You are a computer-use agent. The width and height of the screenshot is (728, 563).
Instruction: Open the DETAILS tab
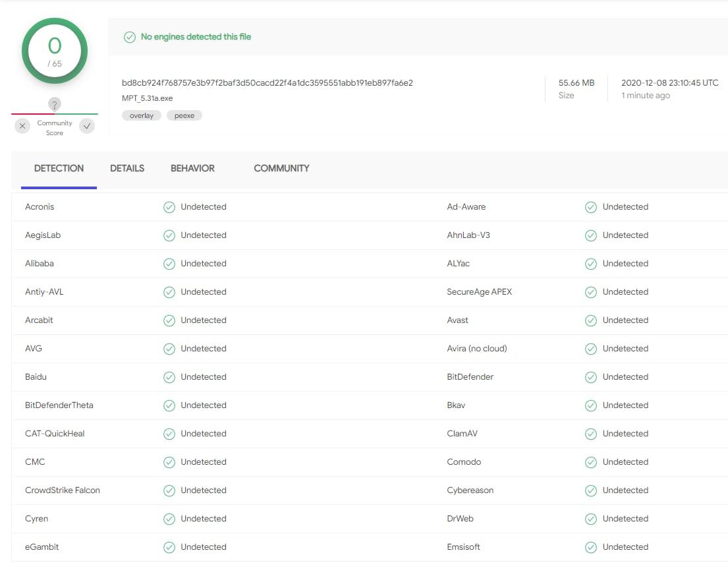coord(127,168)
